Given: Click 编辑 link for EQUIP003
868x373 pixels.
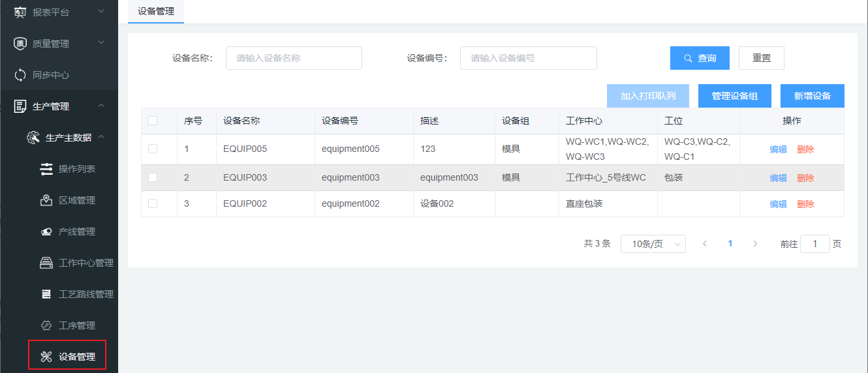Looking at the screenshot, I should 778,178.
